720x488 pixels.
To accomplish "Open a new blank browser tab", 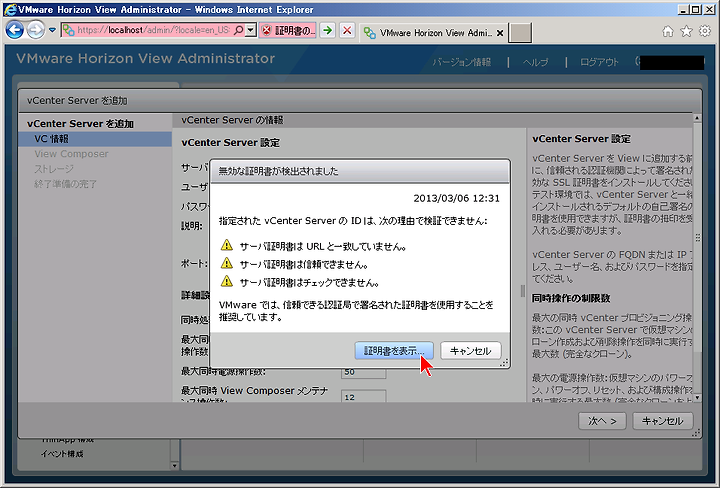I will click(520, 33).
